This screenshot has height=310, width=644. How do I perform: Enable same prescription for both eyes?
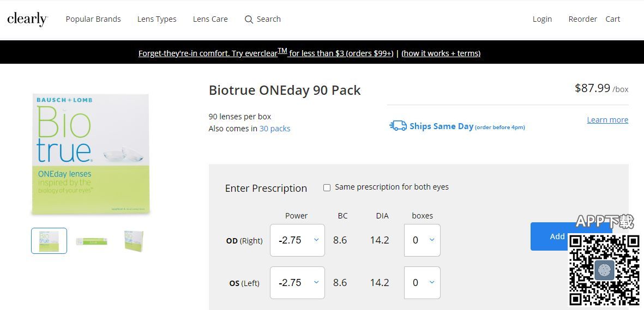tap(327, 187)
